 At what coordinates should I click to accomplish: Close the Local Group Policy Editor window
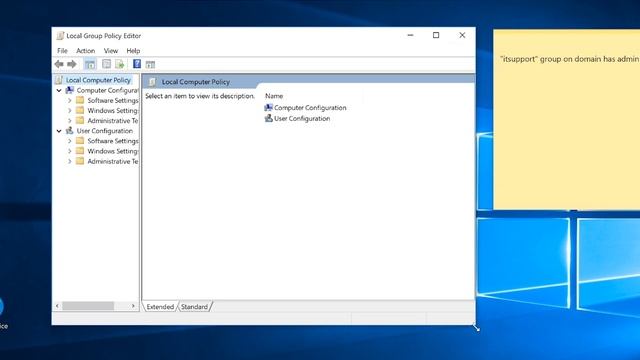(462, 36)
